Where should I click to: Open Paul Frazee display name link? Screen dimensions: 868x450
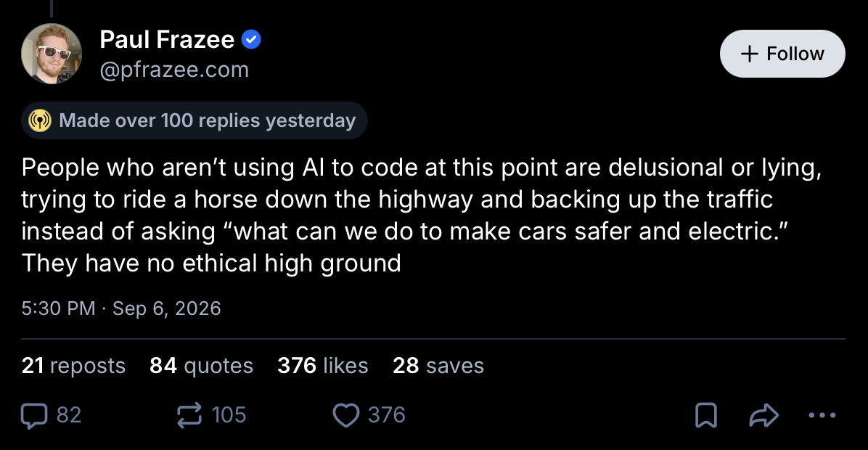[167, 40]
